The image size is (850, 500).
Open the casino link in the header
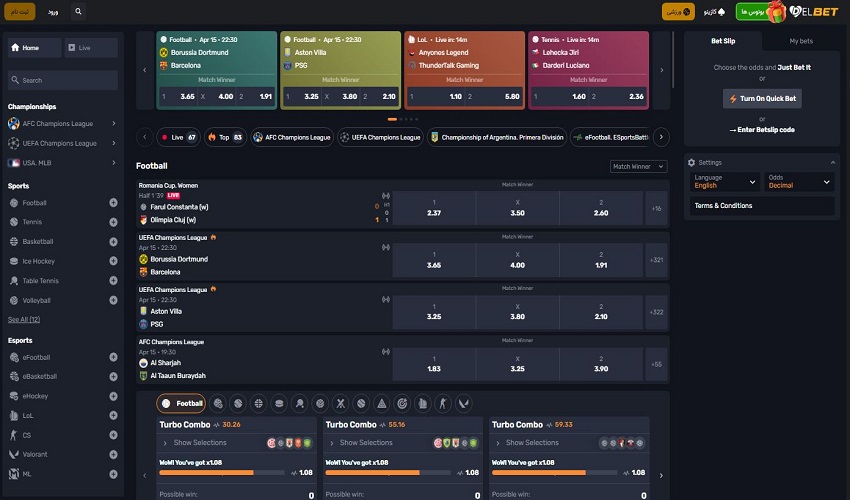[x=714, y=11]
